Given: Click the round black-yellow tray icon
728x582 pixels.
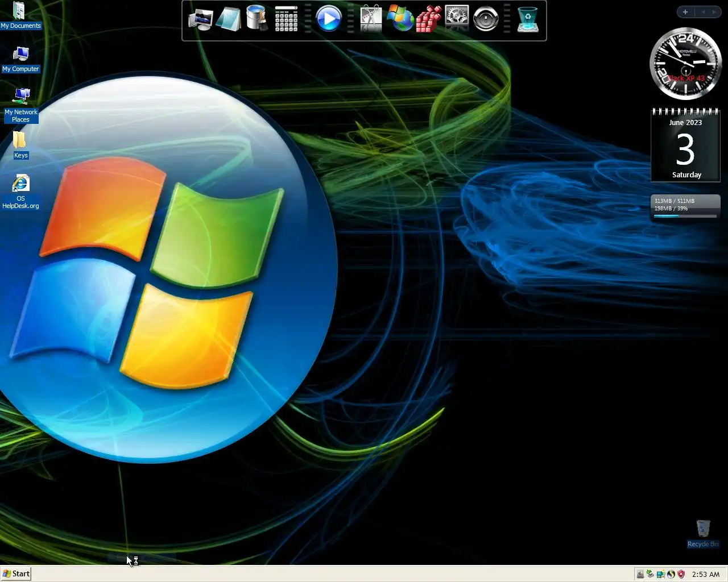Looking at the screenshot, I should coord(671,574).
